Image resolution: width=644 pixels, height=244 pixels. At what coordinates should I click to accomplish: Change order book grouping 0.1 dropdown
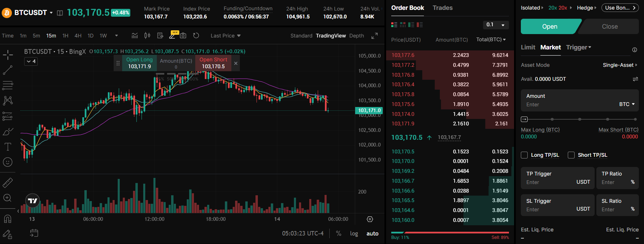pos(496,25)
